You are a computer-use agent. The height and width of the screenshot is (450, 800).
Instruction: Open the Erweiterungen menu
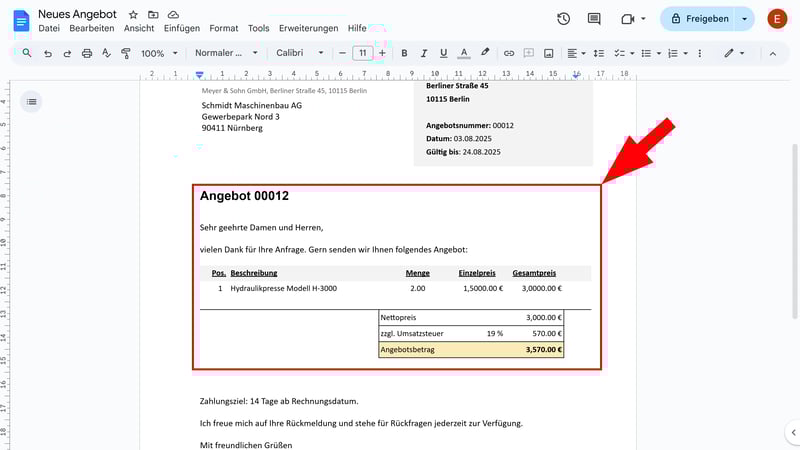pos(308,29)
